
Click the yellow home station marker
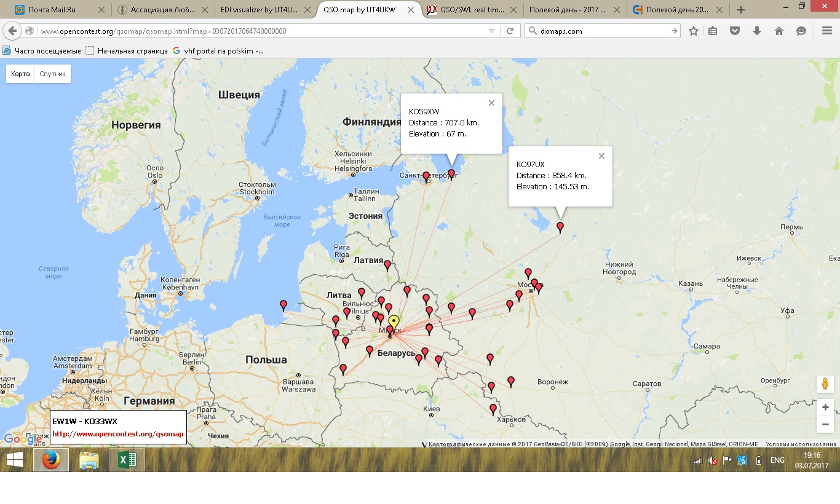[x=394, y=322]
